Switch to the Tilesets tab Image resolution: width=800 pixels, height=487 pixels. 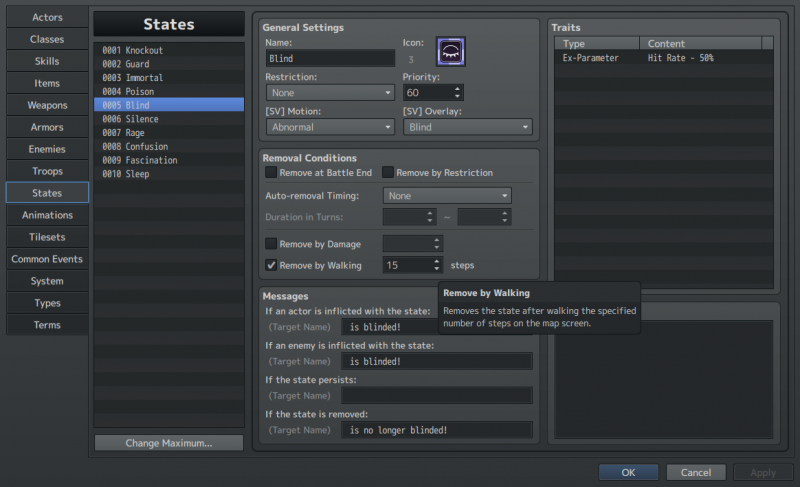coord(47,237)
